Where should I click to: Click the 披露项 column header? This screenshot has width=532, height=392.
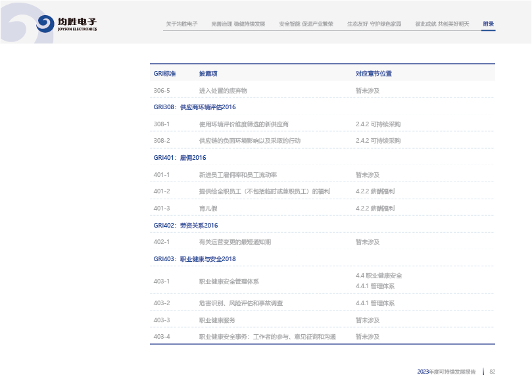[x=208, y=74]
